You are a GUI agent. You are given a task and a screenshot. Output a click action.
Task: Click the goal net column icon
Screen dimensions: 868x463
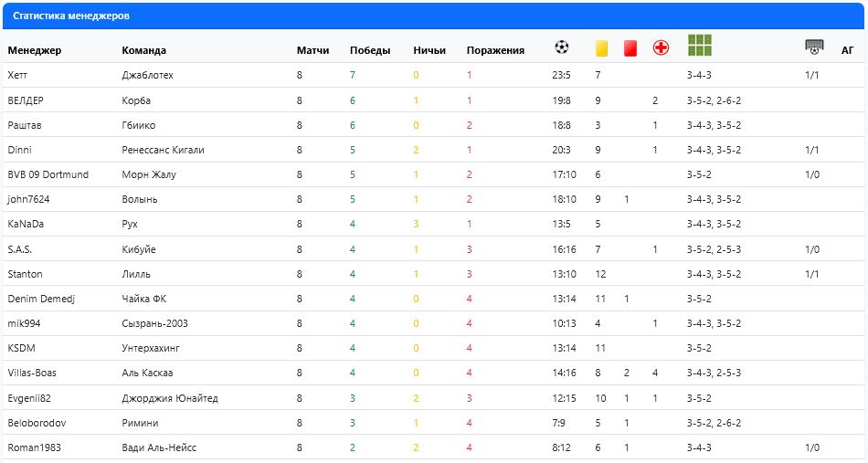814,47
